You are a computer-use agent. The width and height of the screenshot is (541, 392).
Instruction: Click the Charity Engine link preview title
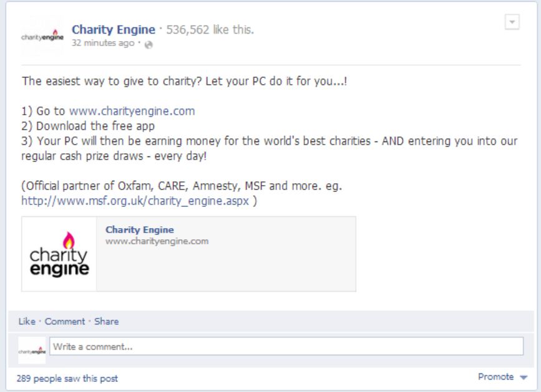140,230
